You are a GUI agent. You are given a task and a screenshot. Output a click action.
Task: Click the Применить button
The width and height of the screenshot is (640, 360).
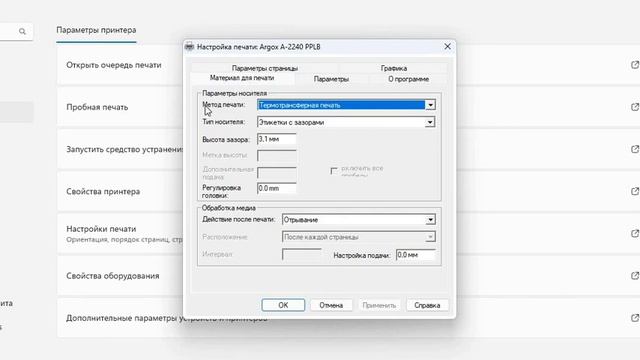(x=379, y=305)
